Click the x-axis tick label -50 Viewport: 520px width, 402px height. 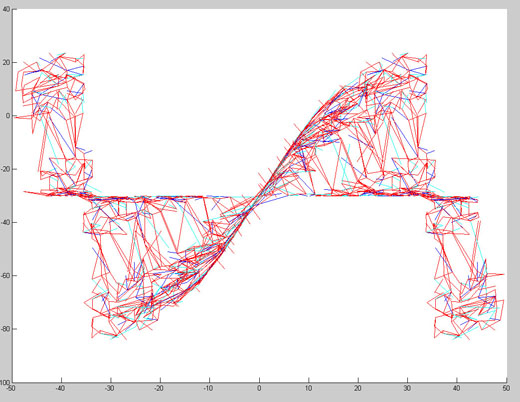(x=11, y=388)
